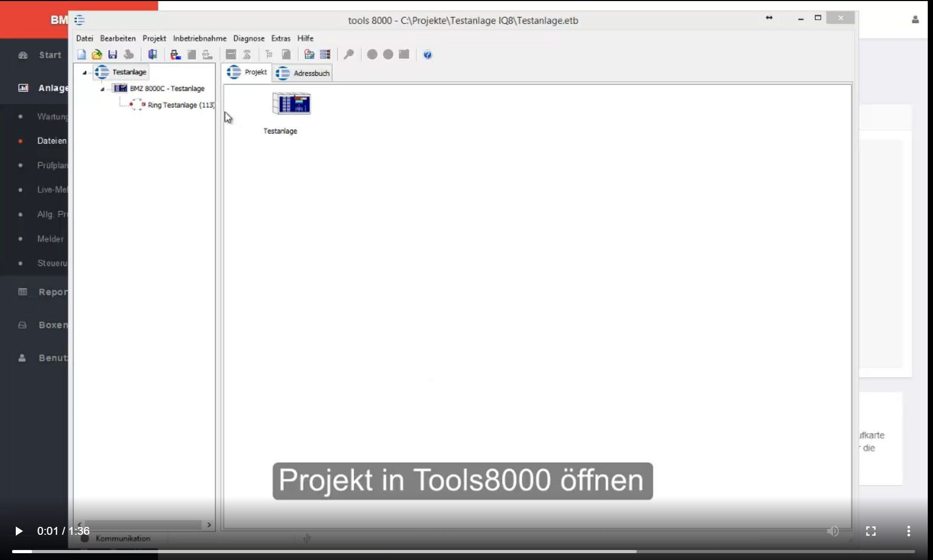Open Dateien in the web sidebar

pos(52,141)
